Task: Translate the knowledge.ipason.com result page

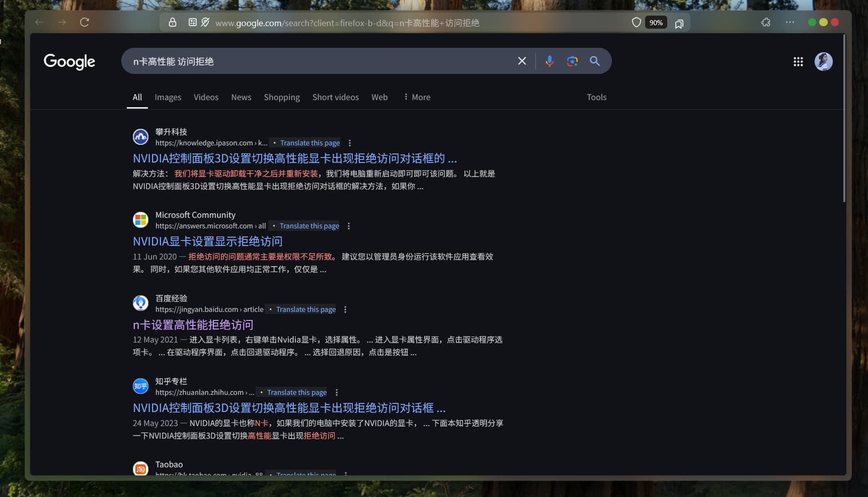Action: [x=310, y=143]
